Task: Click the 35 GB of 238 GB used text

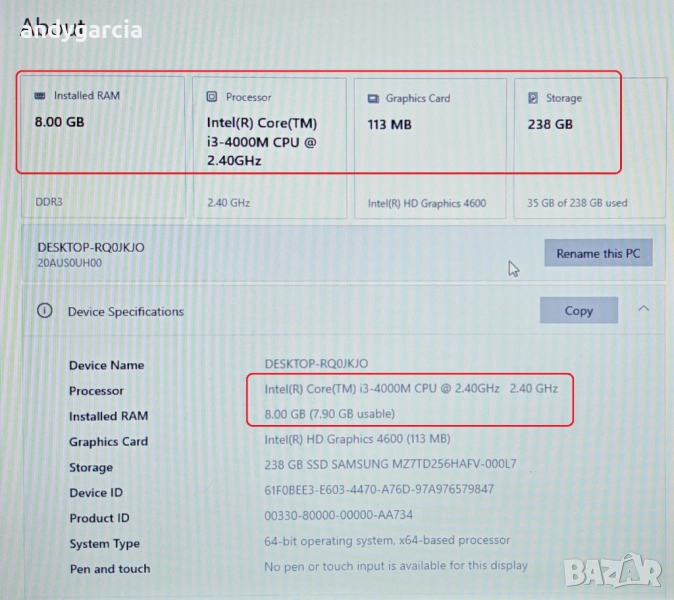Action: click(x=577, y=203)
